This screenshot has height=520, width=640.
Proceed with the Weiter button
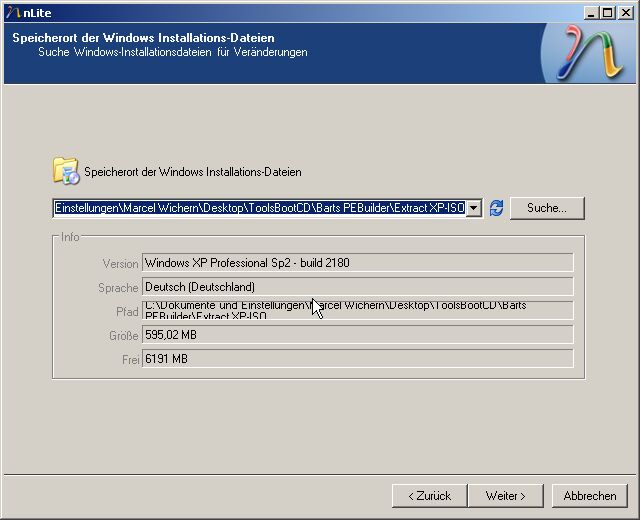(x=506, y=496)
